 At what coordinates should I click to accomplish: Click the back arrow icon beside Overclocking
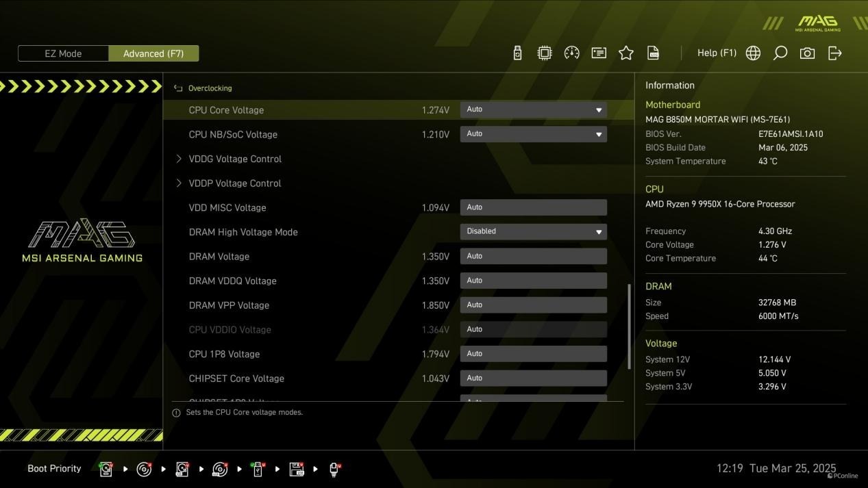[x=178, y=88]
